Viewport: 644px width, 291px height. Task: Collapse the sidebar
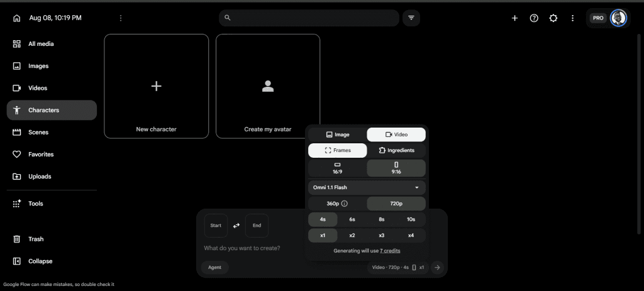(52, 261)
